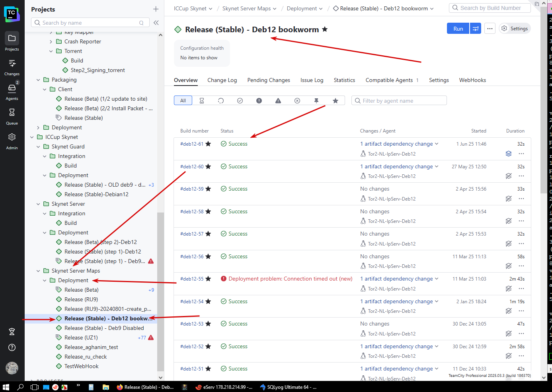This screenshot has width=552, height=392.
Task: Collapse the Skynet Server Maps tree node
Action: pyautogui.click(x=38, y=271)
